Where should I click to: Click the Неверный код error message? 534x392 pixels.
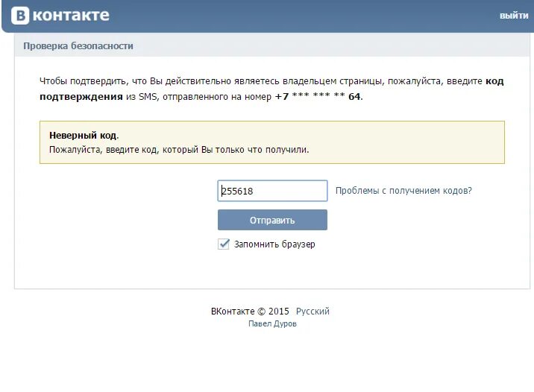click(84, 136)
